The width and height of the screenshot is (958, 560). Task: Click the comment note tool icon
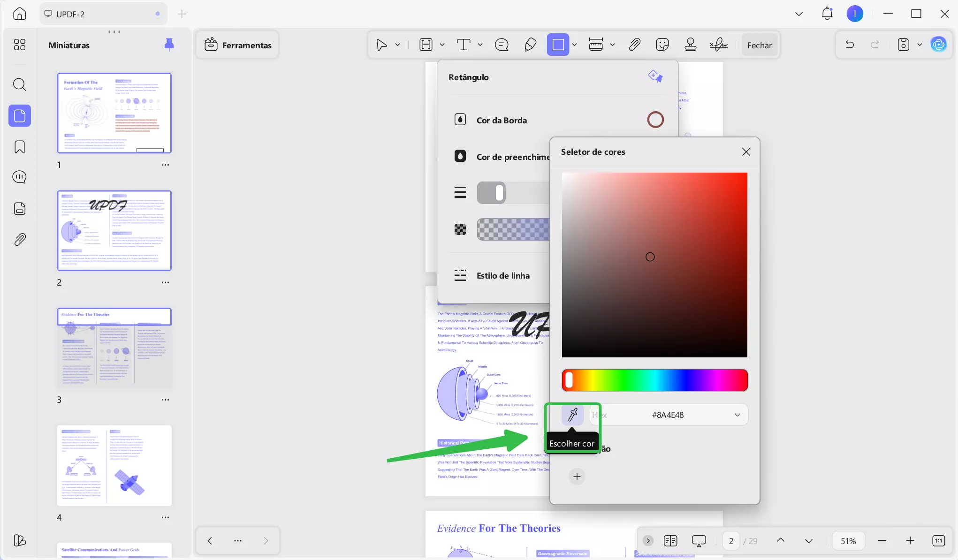click(x=502, y=45)
